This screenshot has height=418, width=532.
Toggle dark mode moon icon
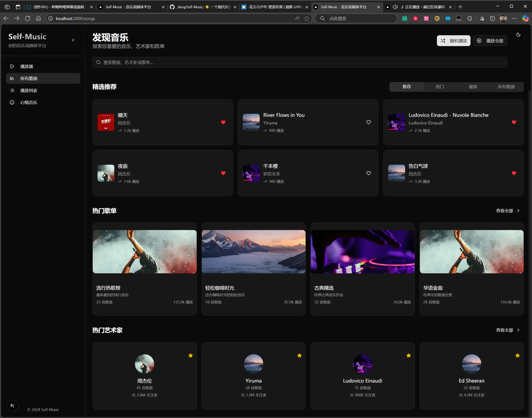pos(518,35)
